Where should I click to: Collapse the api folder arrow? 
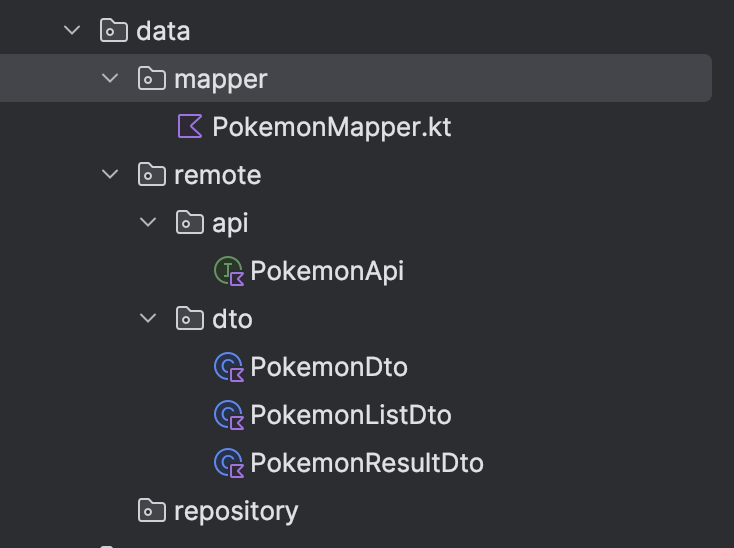[x=148, y=223]
